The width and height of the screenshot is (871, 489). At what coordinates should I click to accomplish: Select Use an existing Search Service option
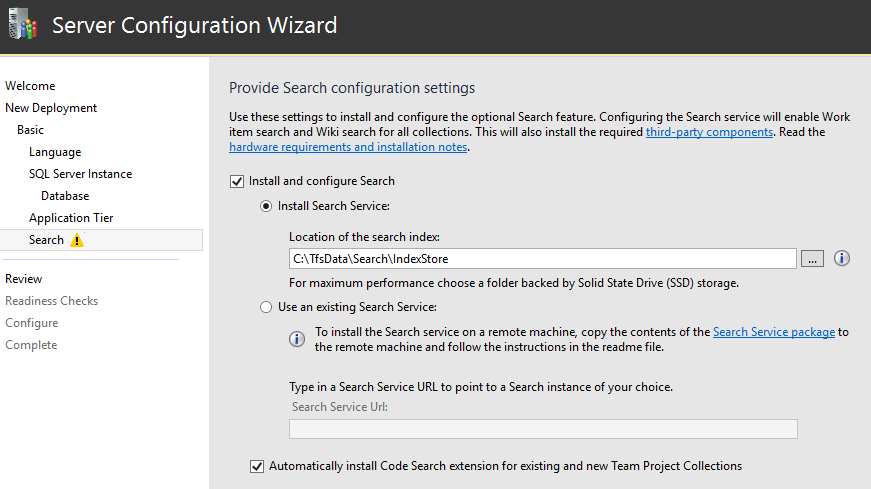tap(266, 307)
